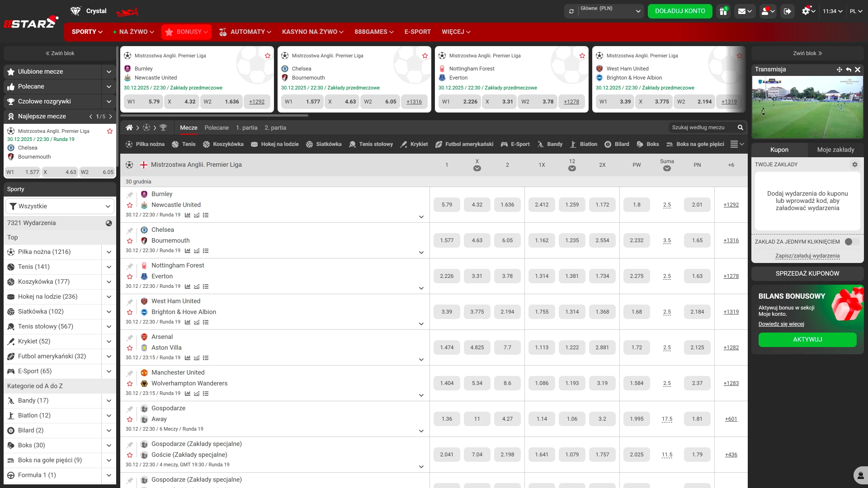Go to the home breadcrumb icon
Screen dimensions: 868x488
coord(129,127)
